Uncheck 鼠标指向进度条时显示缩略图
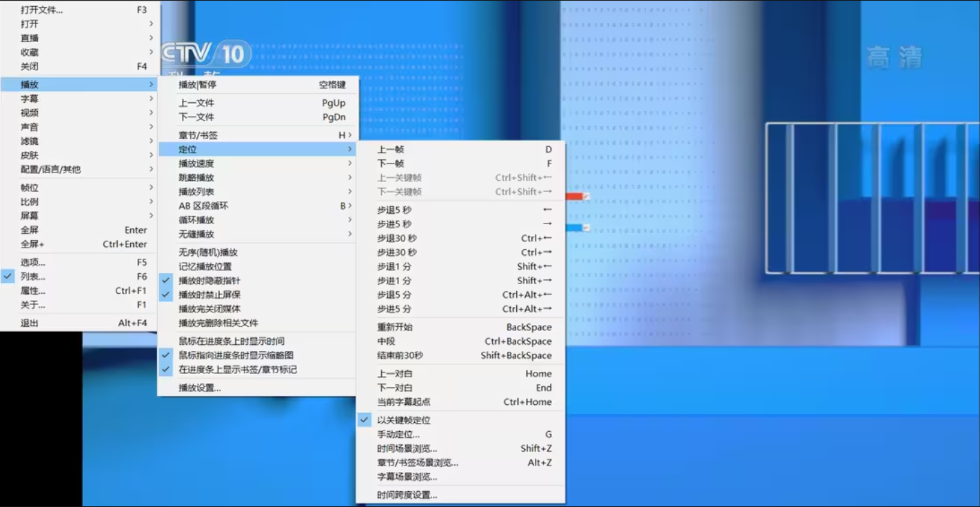The image size is (980, 507). point(258,355)
